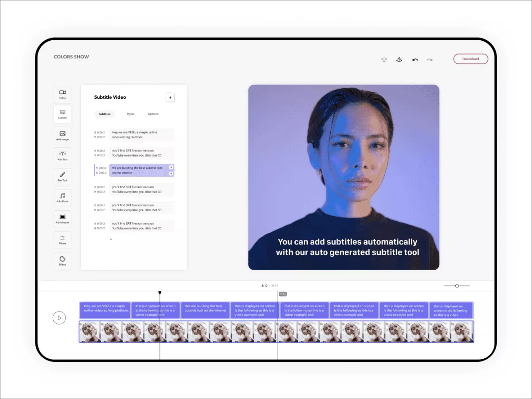532x399 pixels.
Task: Click the redo arrow icon
Action: pyautogui.click(x=429, y=60)
